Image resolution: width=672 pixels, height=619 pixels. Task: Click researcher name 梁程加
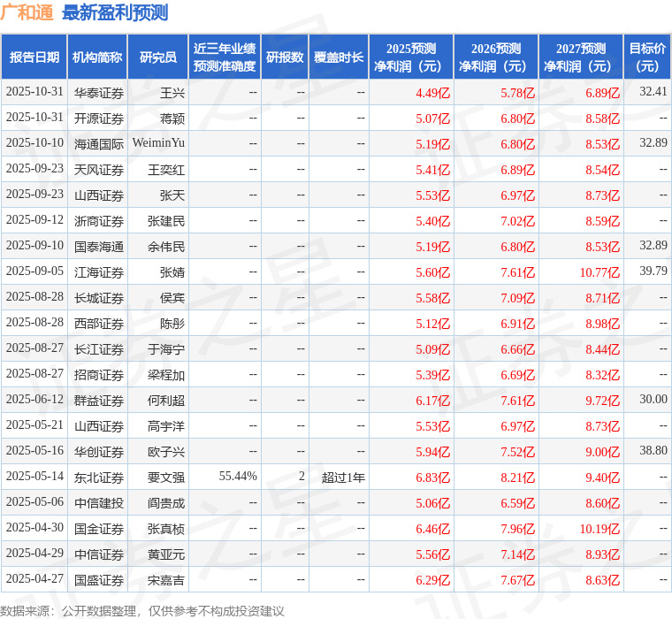[x=166, y=375]
